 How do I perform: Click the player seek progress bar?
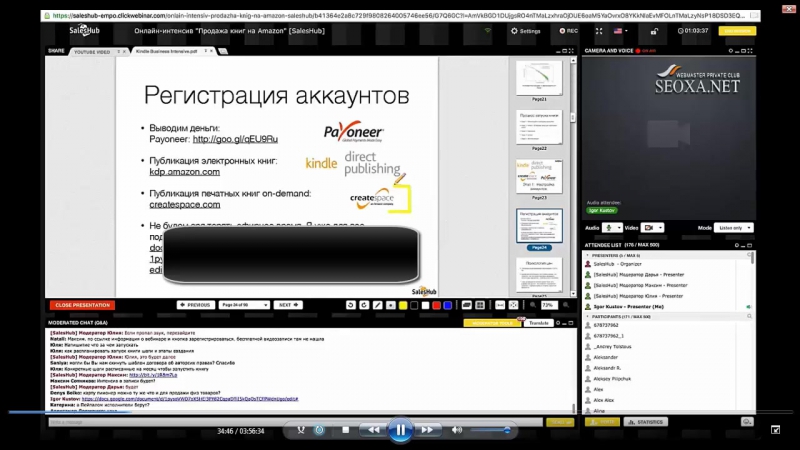click(400, 412)
